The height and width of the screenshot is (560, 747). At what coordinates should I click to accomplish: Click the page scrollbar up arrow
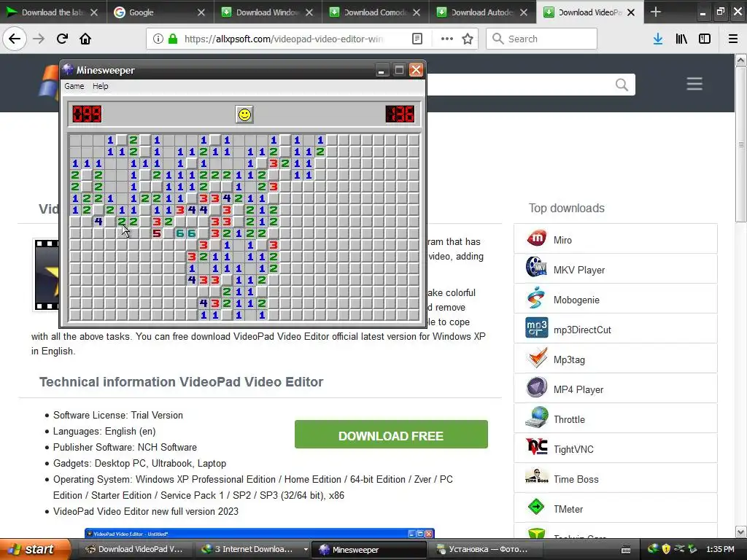point(740,60)
